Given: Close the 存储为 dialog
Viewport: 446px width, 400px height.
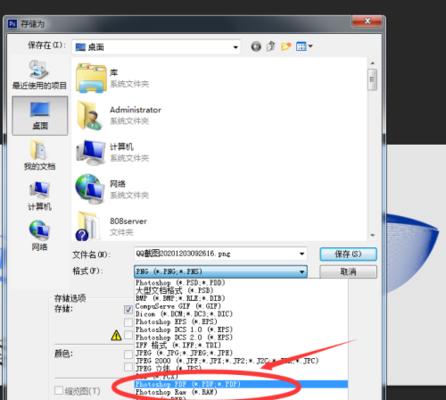Looking at the screenshot, I should pyautogui.click(x=367, y=21).
